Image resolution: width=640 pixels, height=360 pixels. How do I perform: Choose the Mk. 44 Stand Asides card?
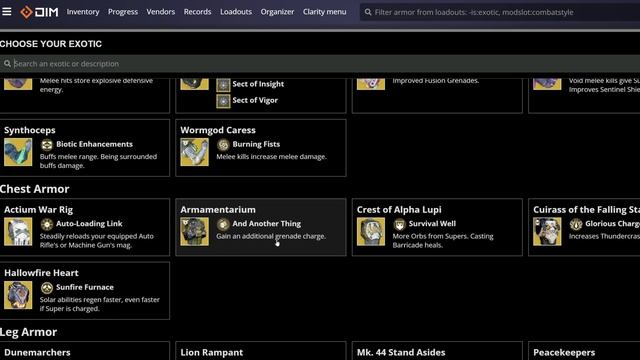tap(437, 351)
